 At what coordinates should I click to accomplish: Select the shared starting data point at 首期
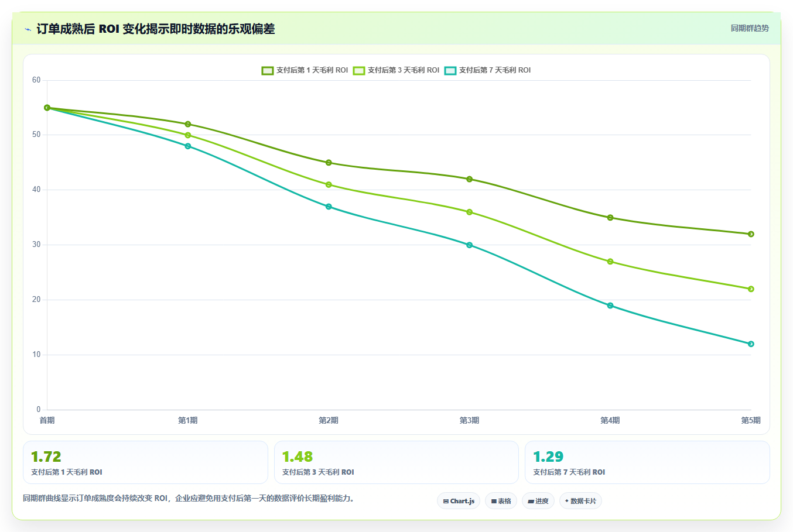pyautogui.click(x=47, y=108)
